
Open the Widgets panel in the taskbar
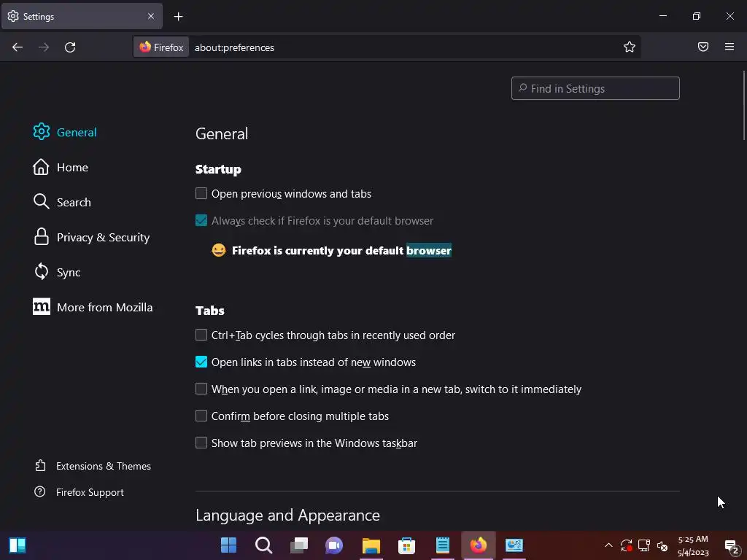[x=18, y=545]
